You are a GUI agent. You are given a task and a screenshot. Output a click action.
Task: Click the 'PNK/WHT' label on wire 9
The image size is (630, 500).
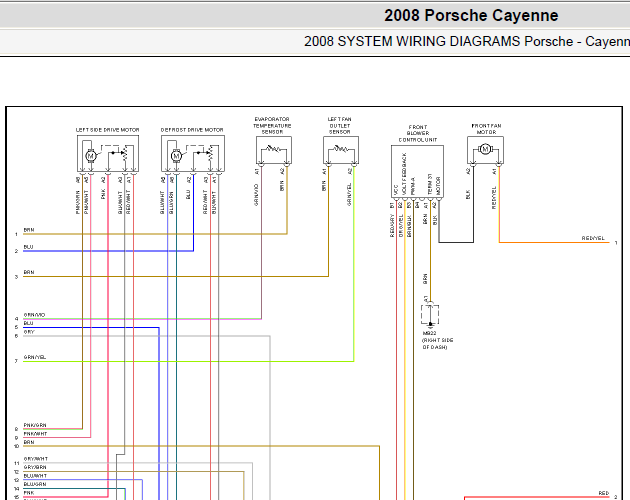35,434
